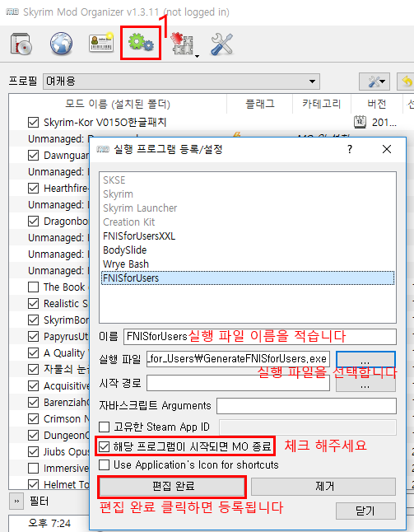Image resolution: width=414 pixels, height=532 pixels.
Task: Toggle the PapyrusUt mod checkbox
Action: point(33,336)
